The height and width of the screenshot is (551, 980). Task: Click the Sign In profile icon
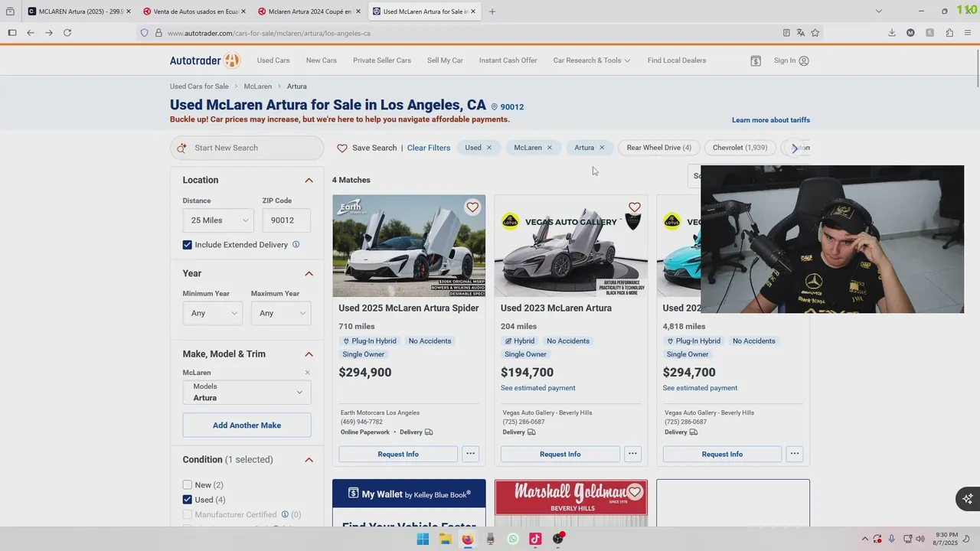[x=804, y=60]
